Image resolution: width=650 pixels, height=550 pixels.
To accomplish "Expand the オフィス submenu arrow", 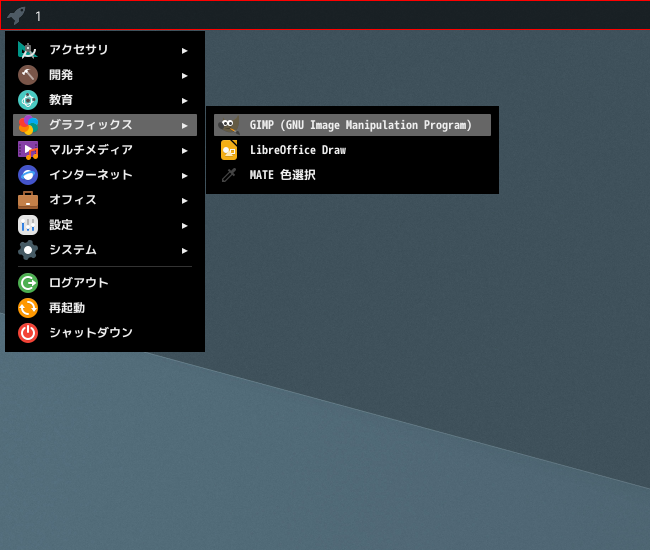I will tap(184, 201).
